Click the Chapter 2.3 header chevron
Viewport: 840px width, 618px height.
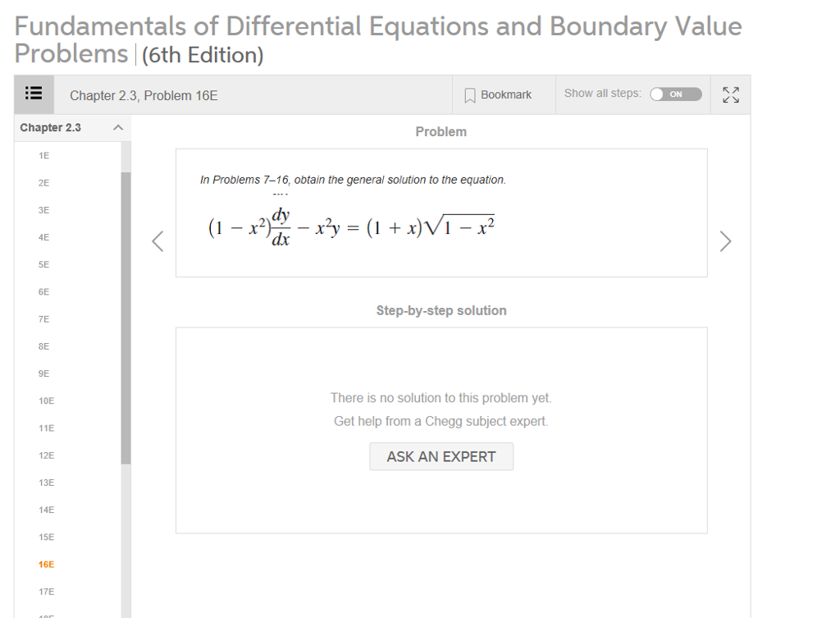pos(116,127)
